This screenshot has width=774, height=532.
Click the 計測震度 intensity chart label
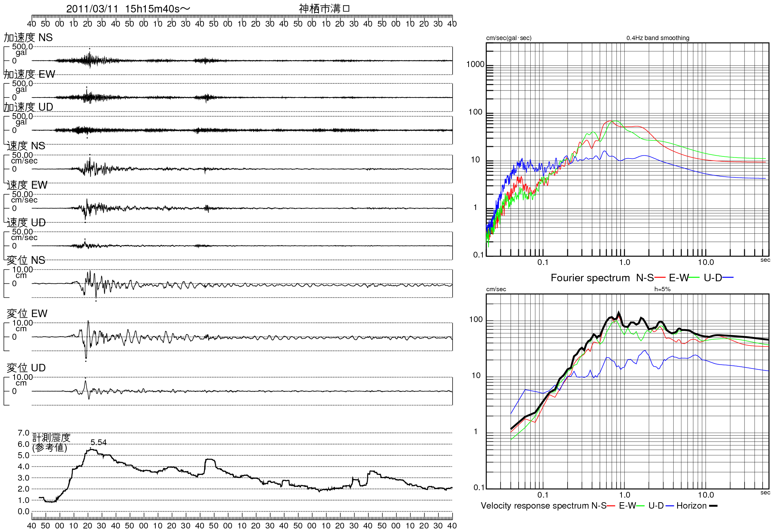tap(51, 437)
